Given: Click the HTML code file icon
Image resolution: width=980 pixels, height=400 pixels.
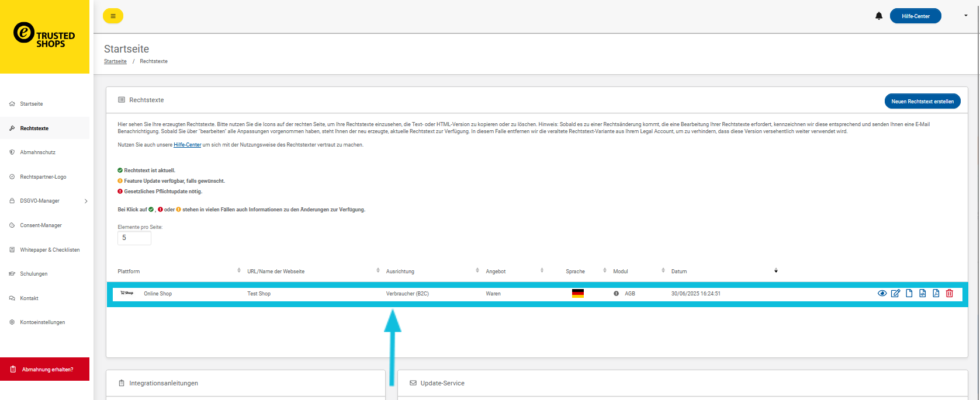Looking at the screenshot, I should click(922, 294).
